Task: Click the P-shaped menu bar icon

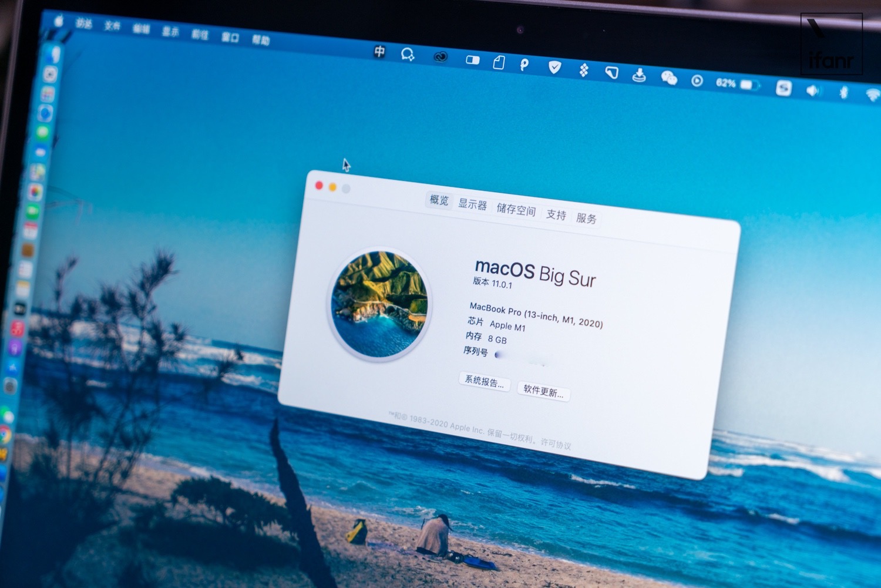Action: coord(524,65)
